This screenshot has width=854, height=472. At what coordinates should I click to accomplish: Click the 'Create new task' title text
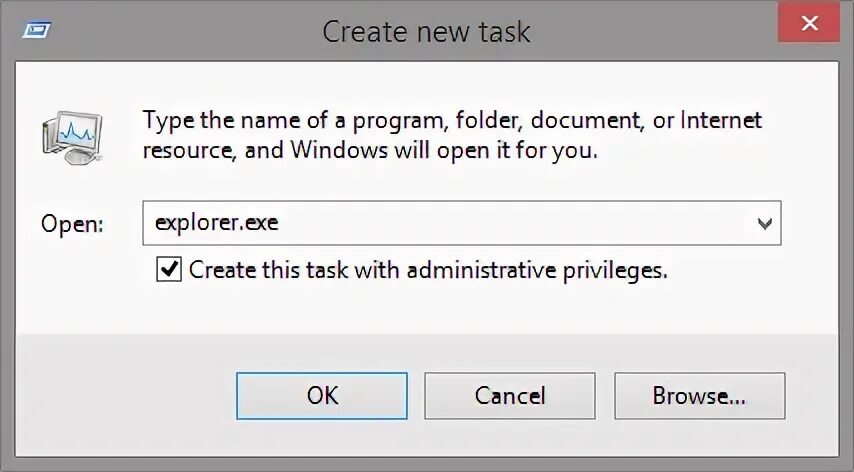pyautogui.click(x=426, y=31)
